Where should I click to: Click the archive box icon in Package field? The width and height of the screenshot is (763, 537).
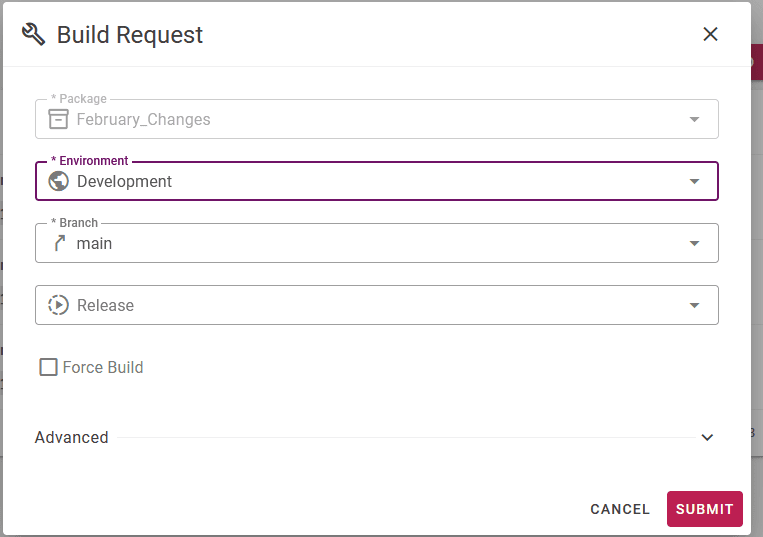click(x=58, y=119)
